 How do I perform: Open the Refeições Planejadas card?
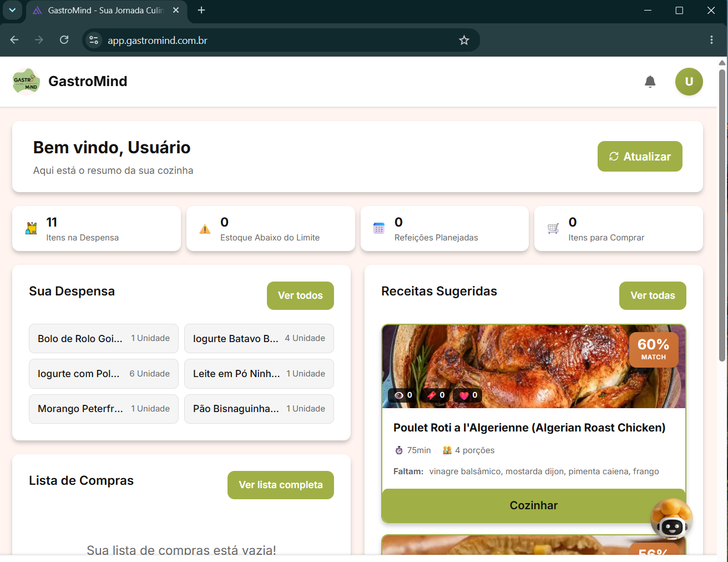click(x=444, y=229)
